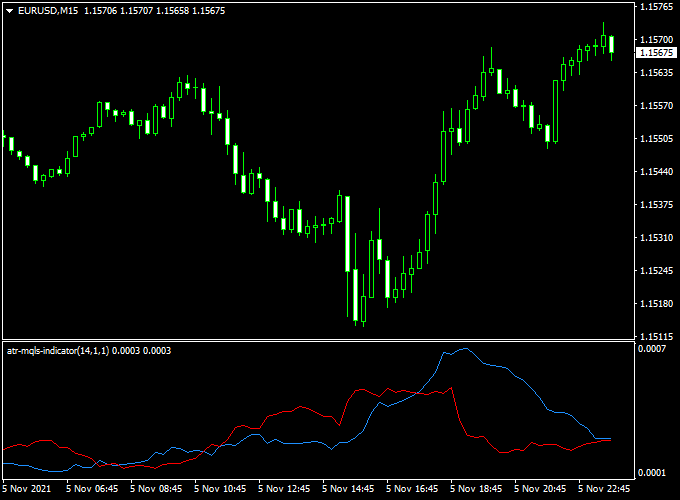The width and height of the screenshot is (680, 500).
Task: Select the 1.15115 price scale label
Action: point(657,336)
